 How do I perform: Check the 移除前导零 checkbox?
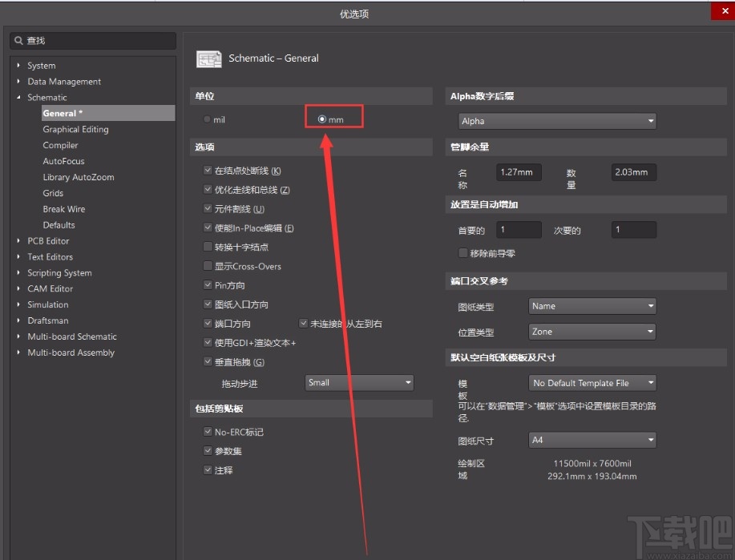(x=462, y=252)
